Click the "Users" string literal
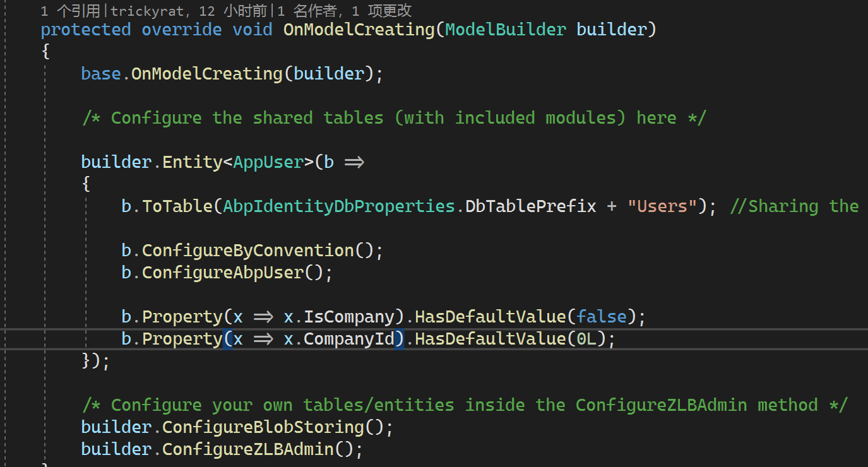868x467 pixels. tap(662, 206)
